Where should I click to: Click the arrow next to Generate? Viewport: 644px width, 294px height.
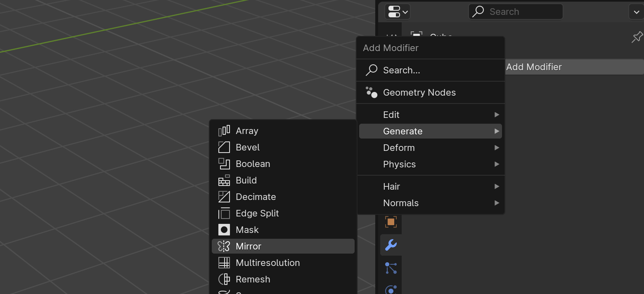(497, 131)
